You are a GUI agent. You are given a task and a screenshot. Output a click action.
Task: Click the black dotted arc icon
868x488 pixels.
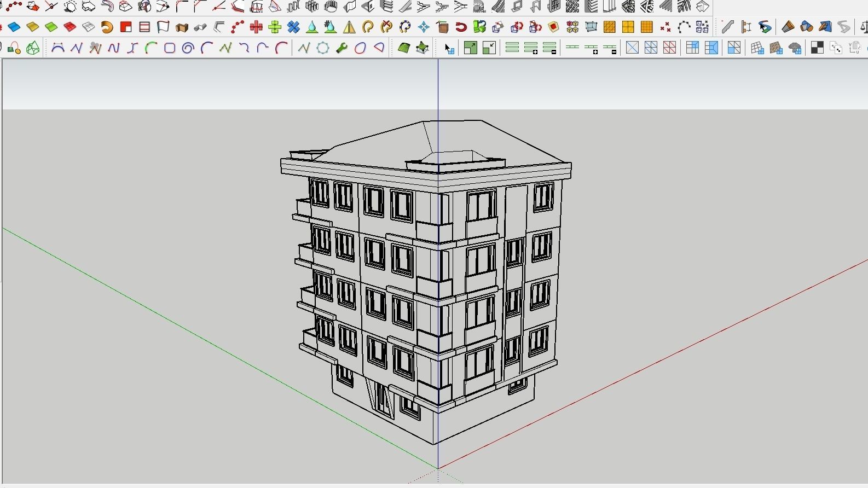coord(684,27)
